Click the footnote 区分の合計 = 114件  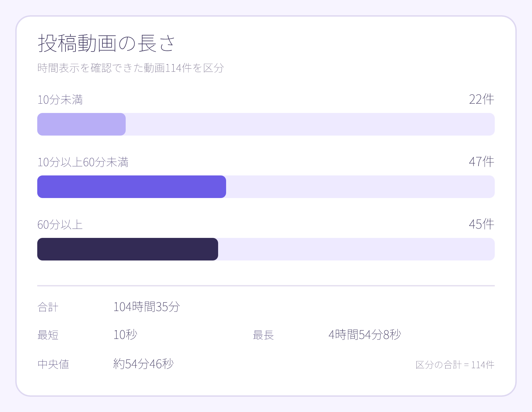tap(455, 365)
